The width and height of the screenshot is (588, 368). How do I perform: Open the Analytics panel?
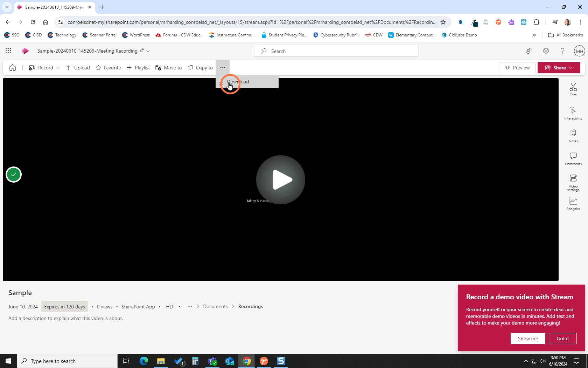573,204
